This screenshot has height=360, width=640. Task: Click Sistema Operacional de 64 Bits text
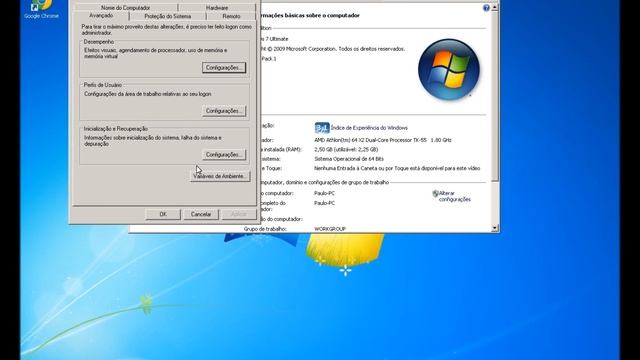[x=349, y=159]
